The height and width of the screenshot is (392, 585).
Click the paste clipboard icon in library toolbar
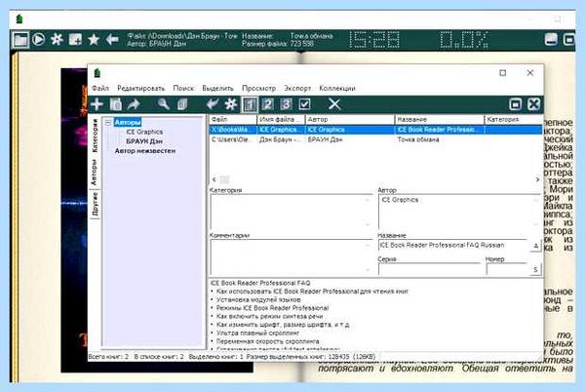pos(116,104)
